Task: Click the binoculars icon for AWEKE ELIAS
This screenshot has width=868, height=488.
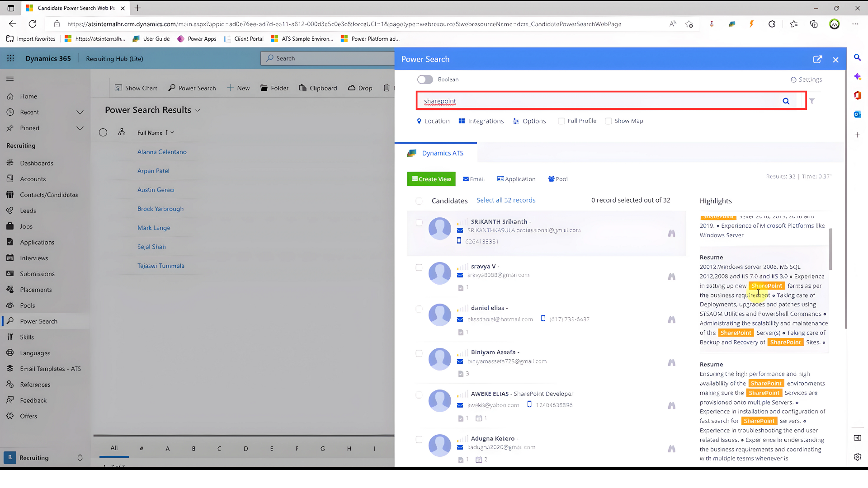Action: [x=671, y=405]
